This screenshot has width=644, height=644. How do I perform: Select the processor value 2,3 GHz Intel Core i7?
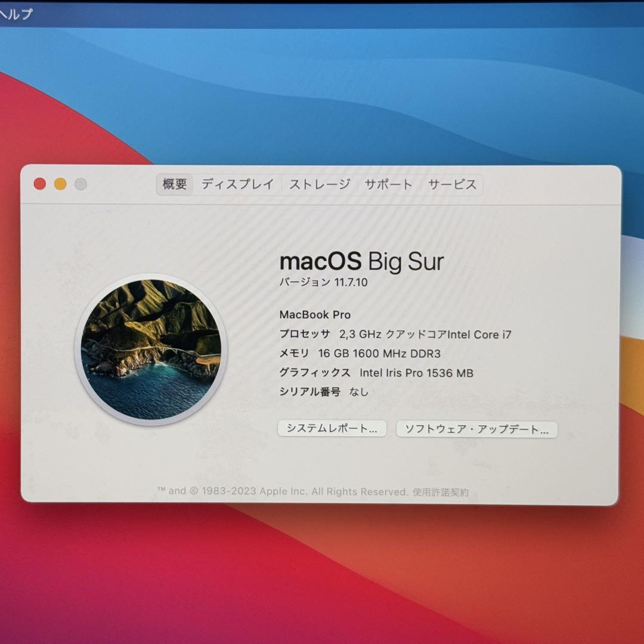(425, 335)
